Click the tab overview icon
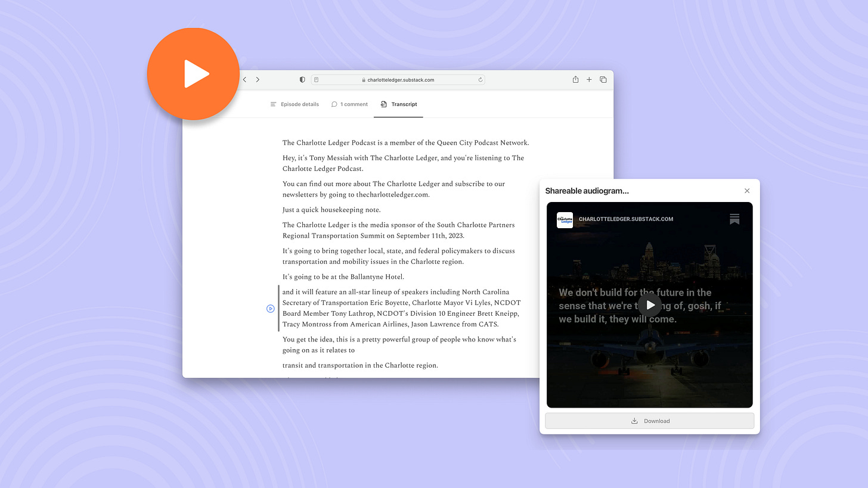This screenshot has height=488, width=868. pos(603,79)
